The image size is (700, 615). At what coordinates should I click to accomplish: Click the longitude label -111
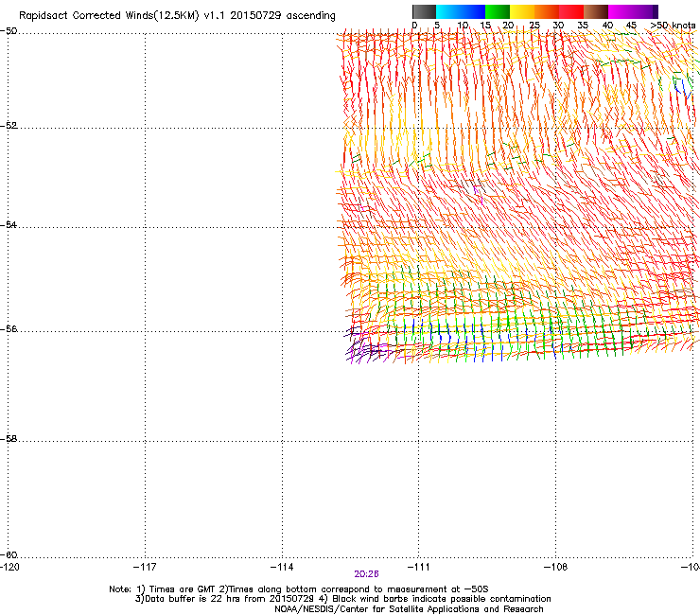tap(419, 567)
